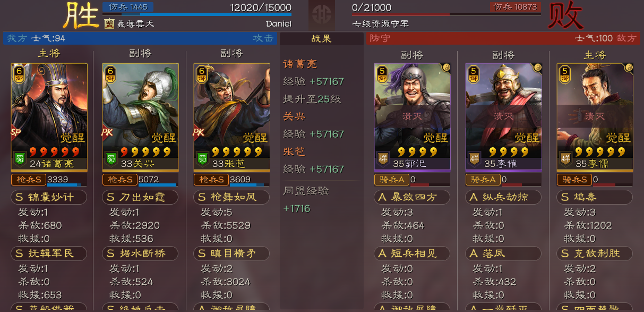Click the 骑兵A troop tag under 郭汜
The width and height of the screenshot is (644, 312).
391,180
